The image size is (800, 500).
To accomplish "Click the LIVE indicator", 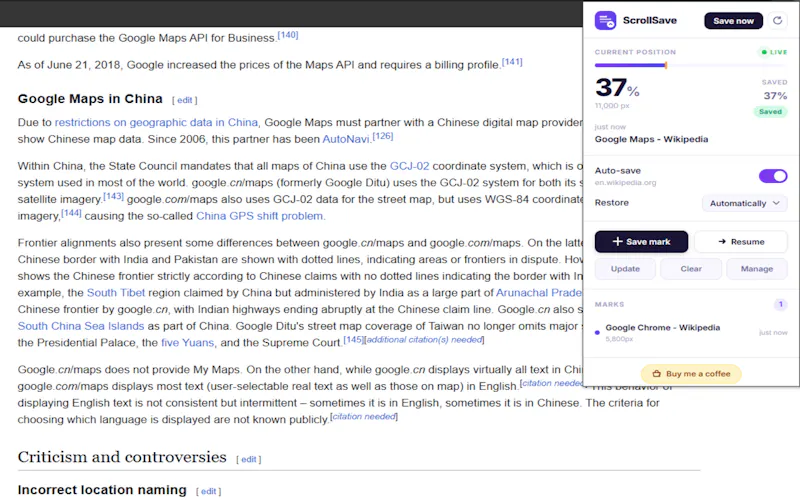I will (773, 52).
